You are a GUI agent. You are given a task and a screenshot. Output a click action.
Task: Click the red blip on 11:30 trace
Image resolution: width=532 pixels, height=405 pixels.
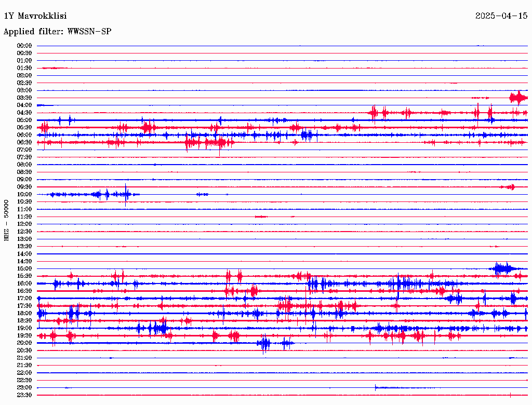tap(261, 217)
